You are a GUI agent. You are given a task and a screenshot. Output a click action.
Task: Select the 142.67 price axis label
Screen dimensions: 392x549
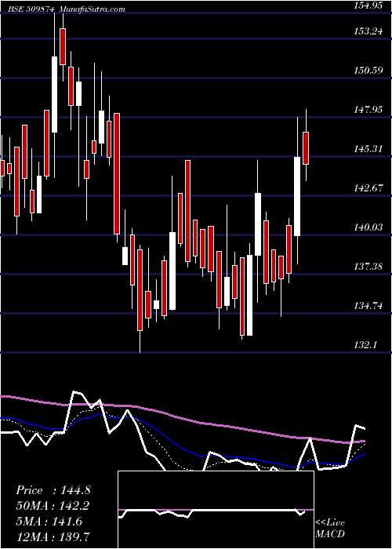point(367,188)
